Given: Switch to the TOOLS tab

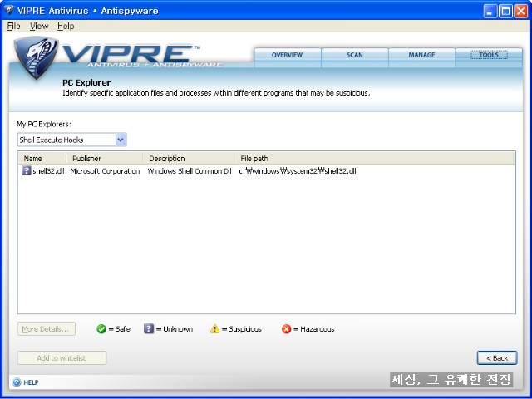Looking at the screenshot, I should 489,55.
